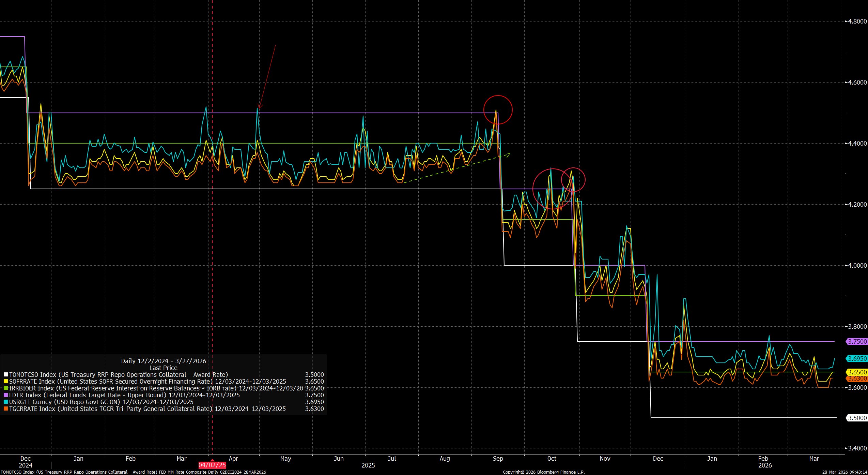The width and height of the screenshot is (868, 475).
Task: Click the white 3.5000 axis price tag
Action: pos(857,418)
